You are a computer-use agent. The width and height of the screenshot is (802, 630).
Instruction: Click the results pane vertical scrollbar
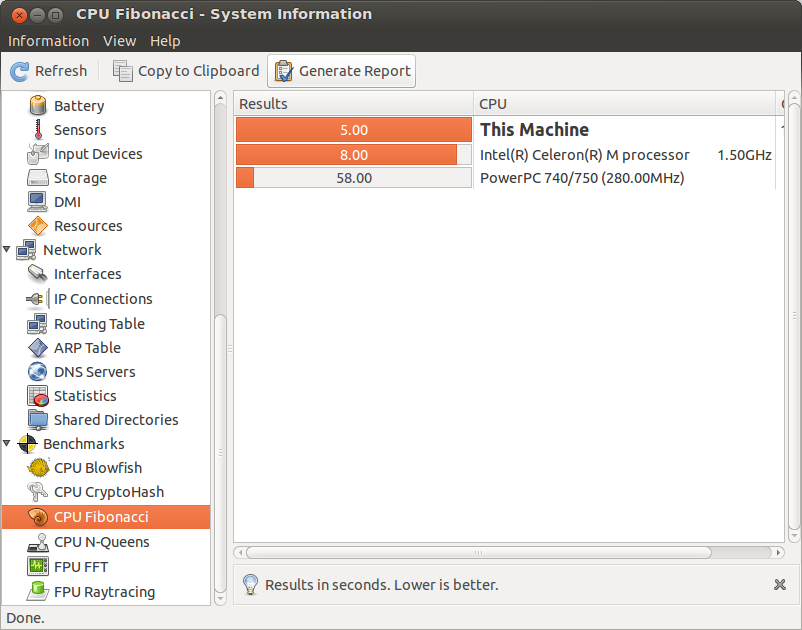794,317
